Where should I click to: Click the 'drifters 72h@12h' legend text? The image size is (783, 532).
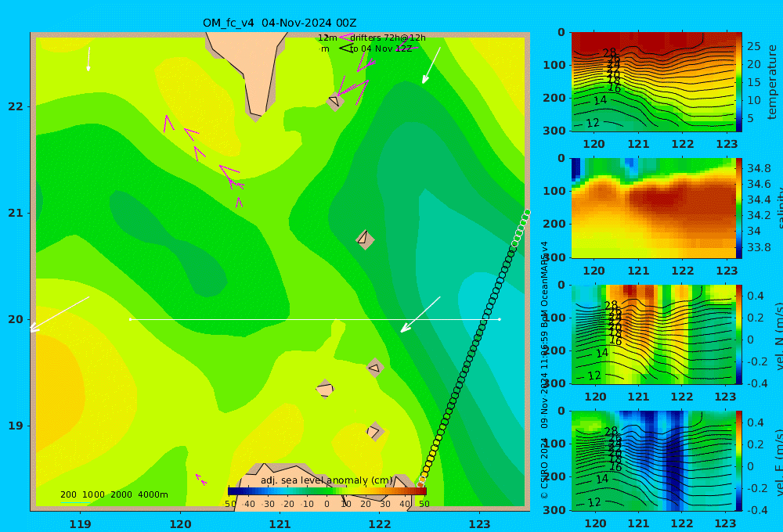(x=388, y=38)
